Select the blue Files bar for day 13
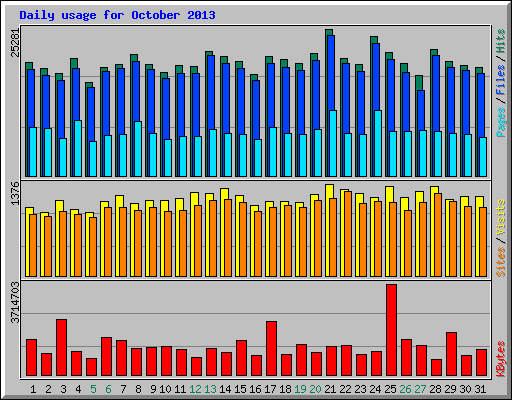The width and height of the screenshot is (512, 400). 211,92
